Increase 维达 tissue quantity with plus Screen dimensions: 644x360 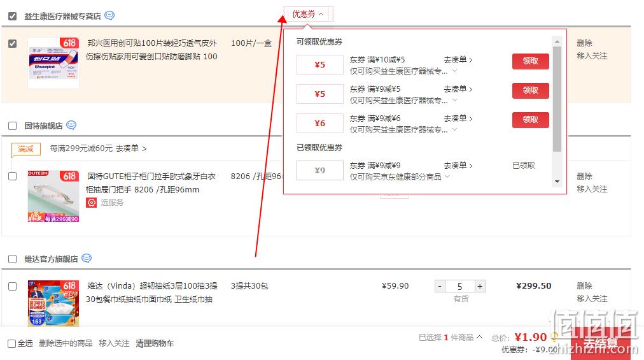[480, 286]
